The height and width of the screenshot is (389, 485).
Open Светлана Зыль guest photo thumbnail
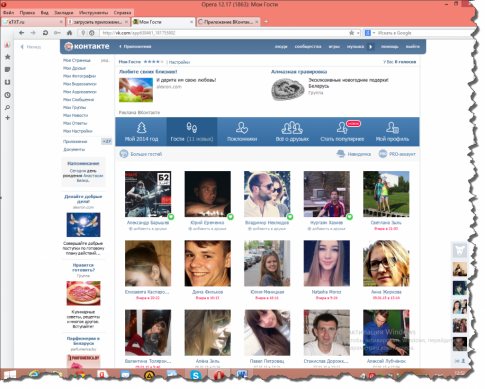click(x=386, y=194)
